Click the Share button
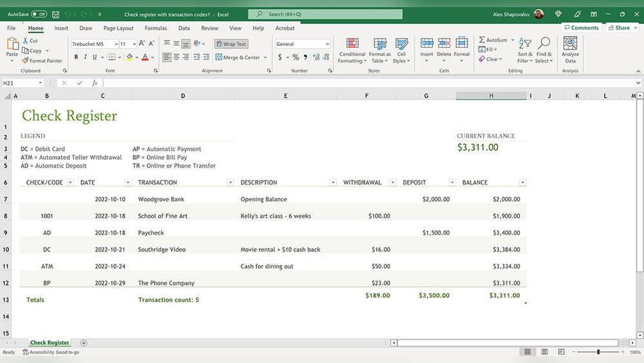This screenshot has width=644, height=363. point(619,28)
